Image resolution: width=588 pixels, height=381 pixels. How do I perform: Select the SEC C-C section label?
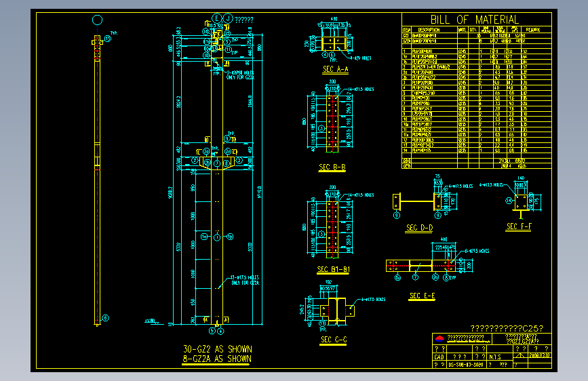pos(334,340)
